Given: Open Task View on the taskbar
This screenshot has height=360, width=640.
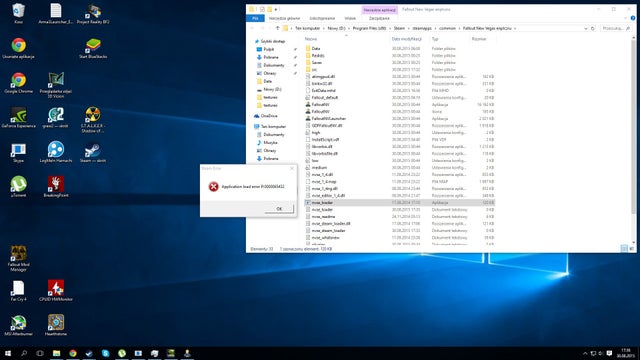Looking at the screenshot, I should click(40, 353).
